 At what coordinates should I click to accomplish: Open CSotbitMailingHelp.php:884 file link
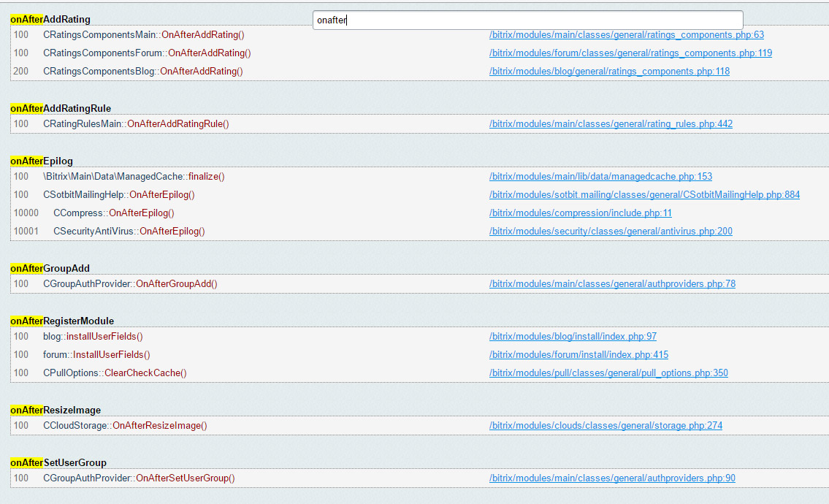[644, 194]
